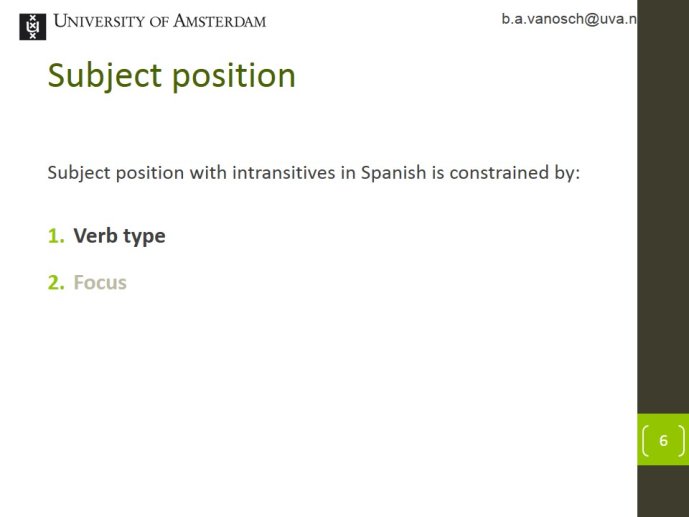The width and height of the screenshot is (689, 517).
Task: Click the word type after Verb
Action: click(x=144, y=237)
